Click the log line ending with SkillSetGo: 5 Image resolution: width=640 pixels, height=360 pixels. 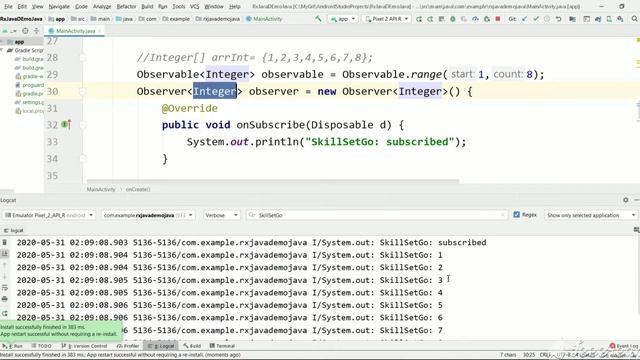(229, 305)
